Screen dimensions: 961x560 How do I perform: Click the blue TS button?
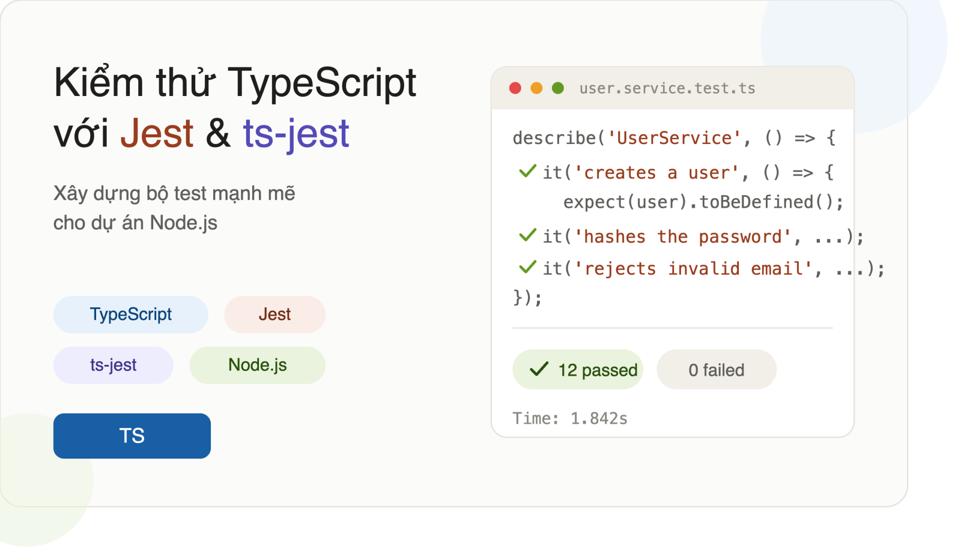click(132, 436)
